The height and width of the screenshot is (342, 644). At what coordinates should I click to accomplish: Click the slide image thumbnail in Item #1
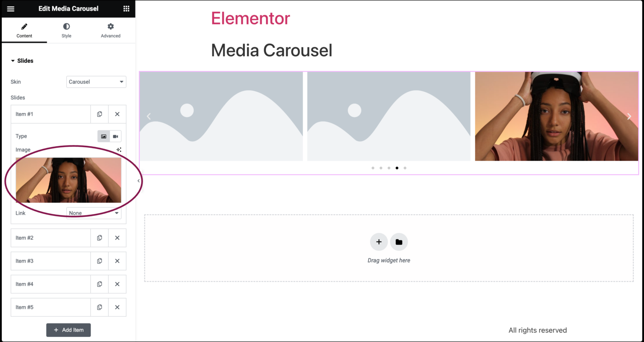point(68,180)
